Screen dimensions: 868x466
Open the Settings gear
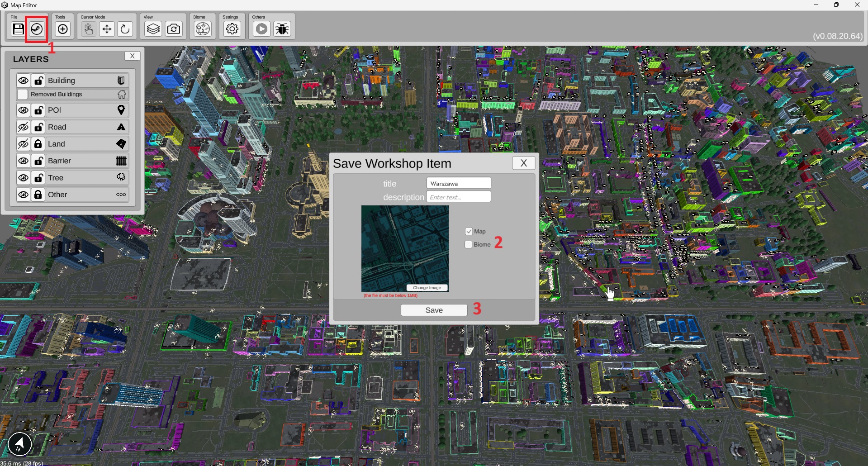tap(232, 29)
